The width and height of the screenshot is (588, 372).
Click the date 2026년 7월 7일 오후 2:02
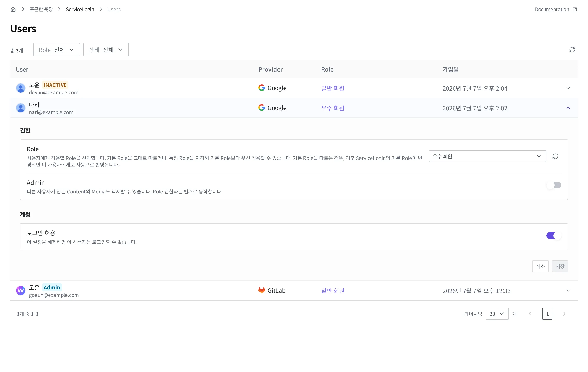[475, 108]
